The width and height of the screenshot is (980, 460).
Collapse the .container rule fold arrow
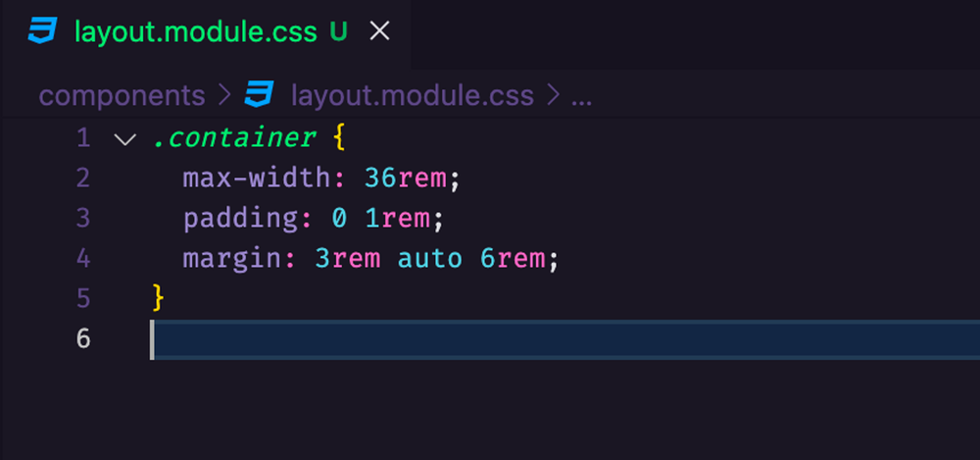123,138
